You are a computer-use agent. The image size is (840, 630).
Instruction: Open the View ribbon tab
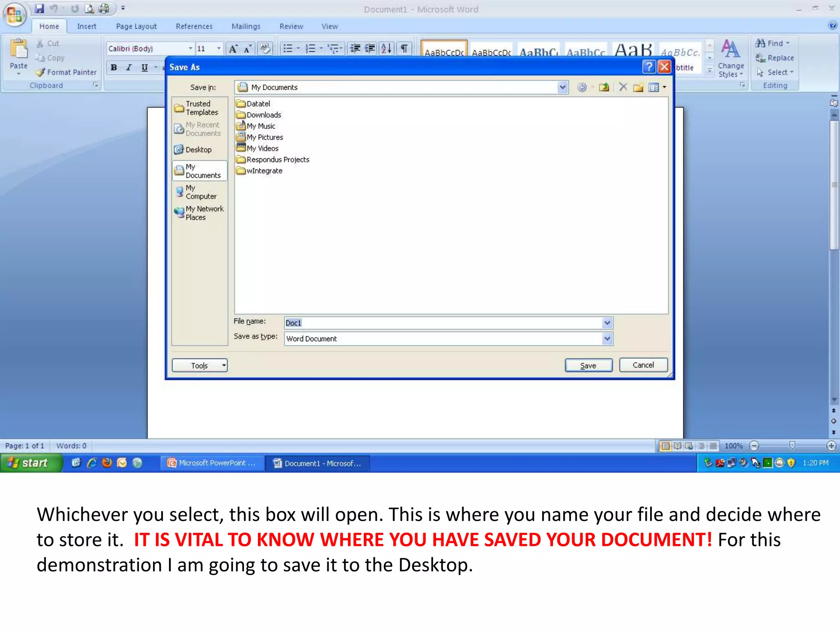pos(329,26)
